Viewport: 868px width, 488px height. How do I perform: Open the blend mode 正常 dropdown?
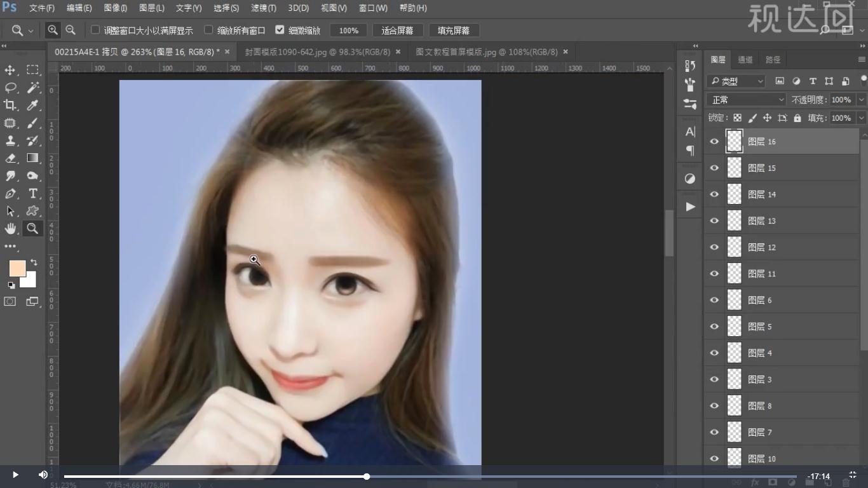tap(747, 100)
